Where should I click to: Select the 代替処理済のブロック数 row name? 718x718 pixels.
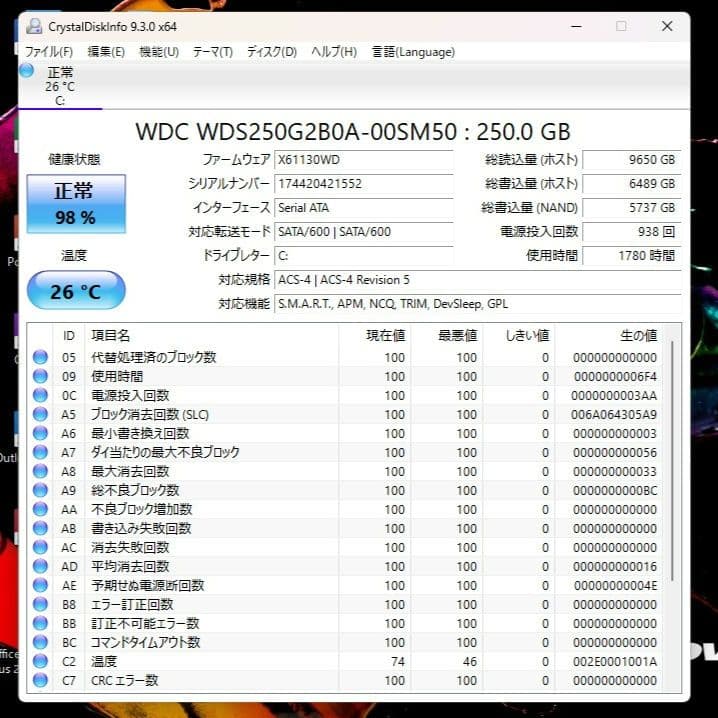point(153,357)
